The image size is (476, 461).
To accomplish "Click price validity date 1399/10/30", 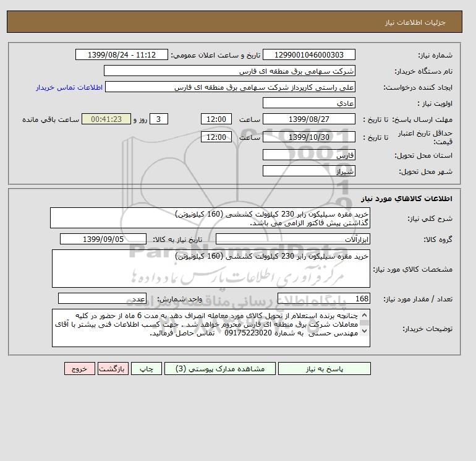I will [x=308, y=137].
